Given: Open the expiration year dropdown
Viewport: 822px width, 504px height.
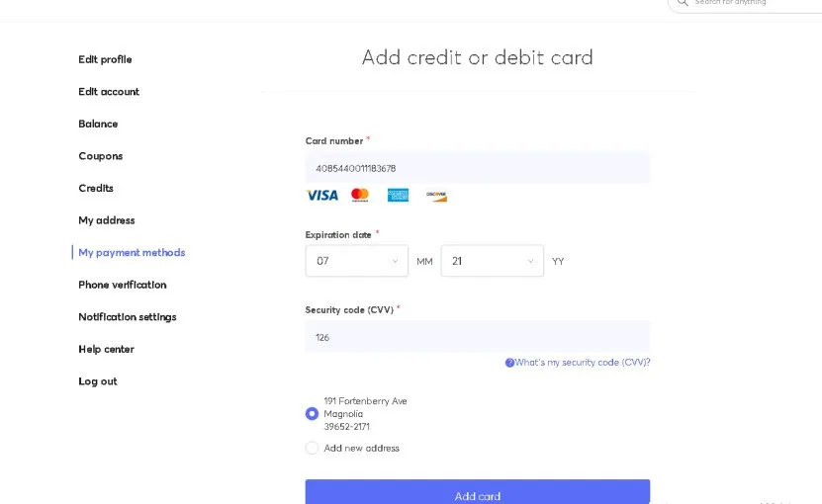Looking at the screenshot, I should [x=492, y=261].
